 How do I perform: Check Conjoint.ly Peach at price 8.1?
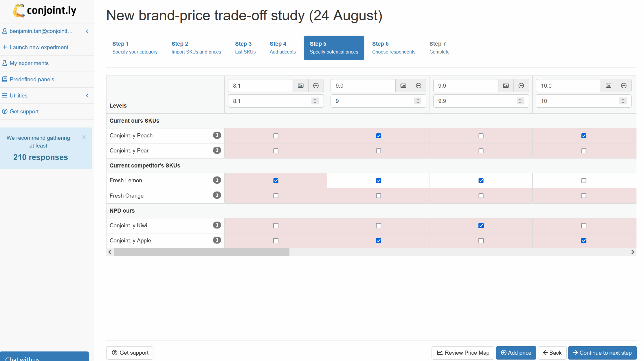click(276, 136)
